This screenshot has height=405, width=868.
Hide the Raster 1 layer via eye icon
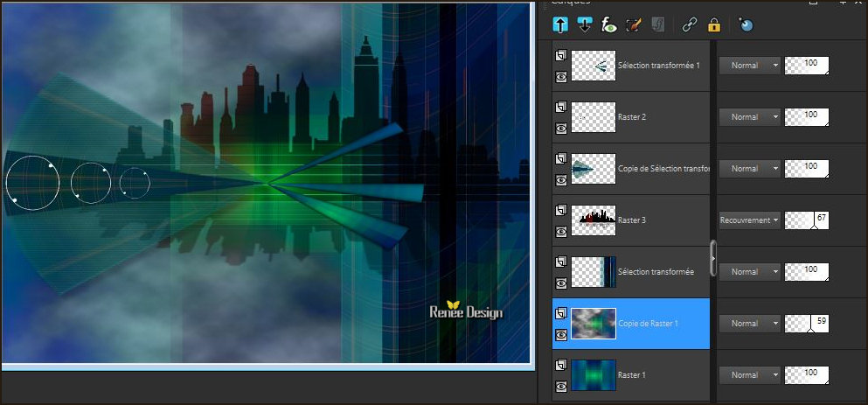pyautogui.click(x=561, y=386)
